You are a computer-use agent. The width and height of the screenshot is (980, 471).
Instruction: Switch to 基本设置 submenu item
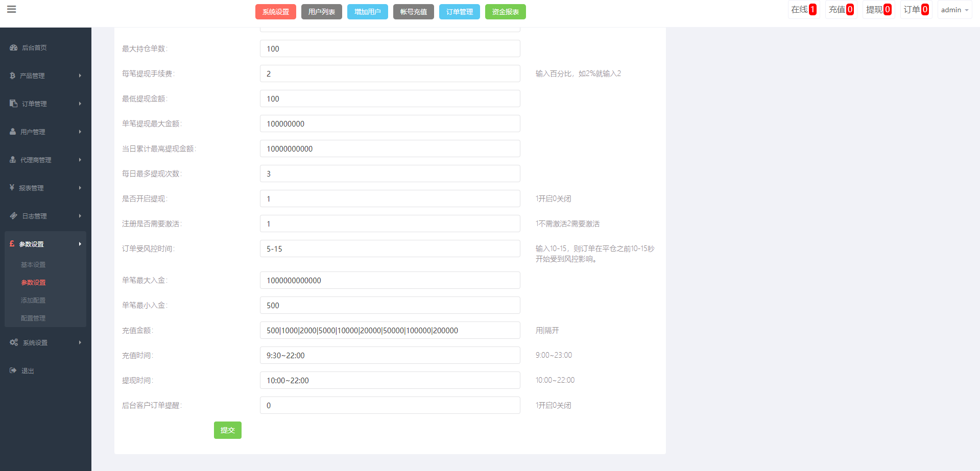(x=33, y=264)
